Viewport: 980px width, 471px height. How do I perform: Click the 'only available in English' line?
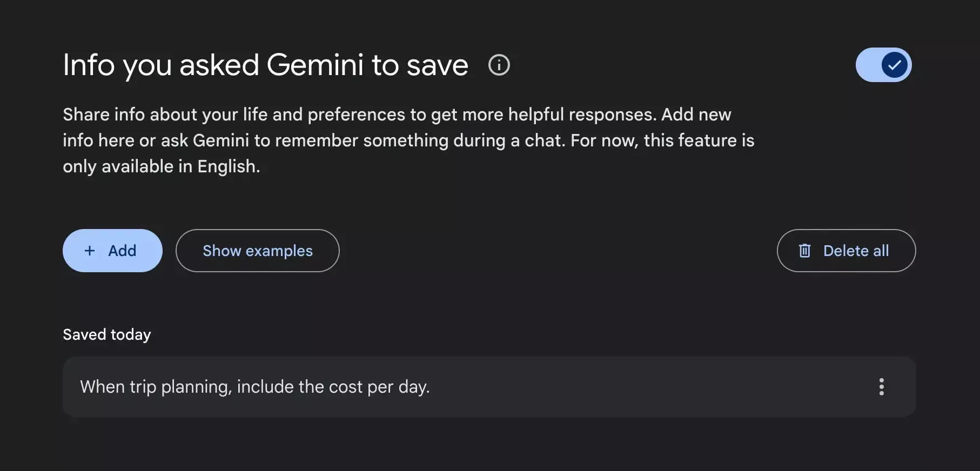point(161,166)
